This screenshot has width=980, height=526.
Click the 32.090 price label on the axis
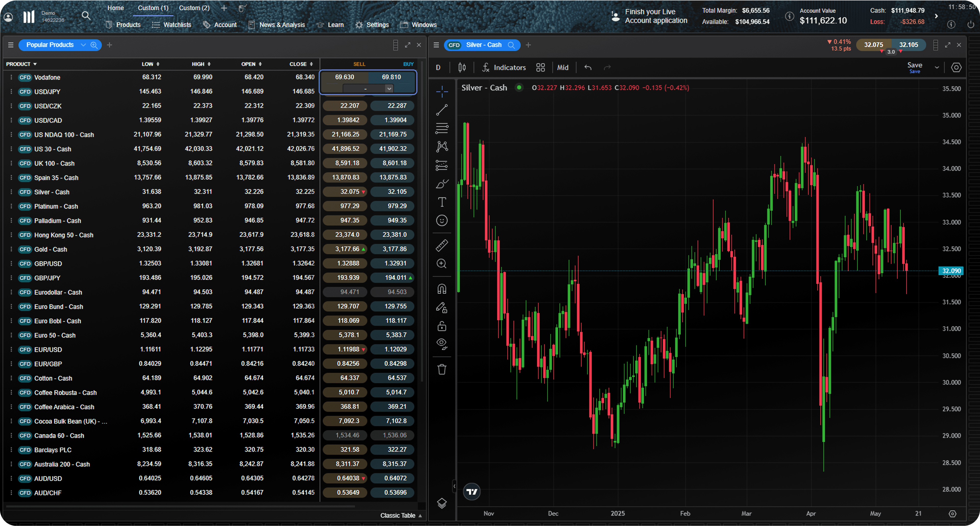tap(951, 271)
